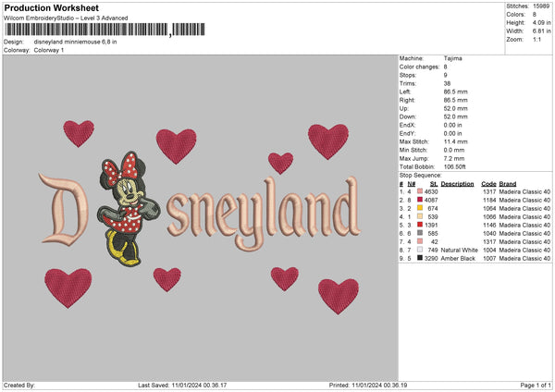Select the Machine value 'Tajima'
The height and width of the screenshot is (392, 555).
tap(452, 58)
